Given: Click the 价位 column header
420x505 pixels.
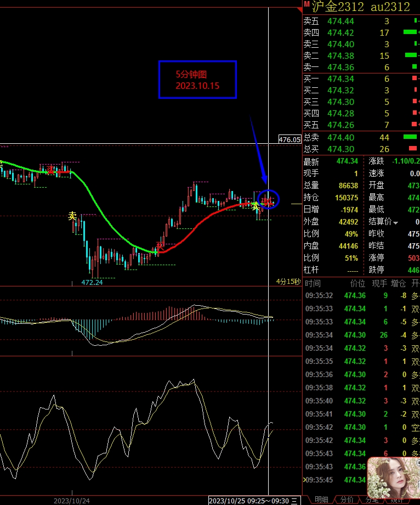Looking at the screenshot, I should 357,283.
